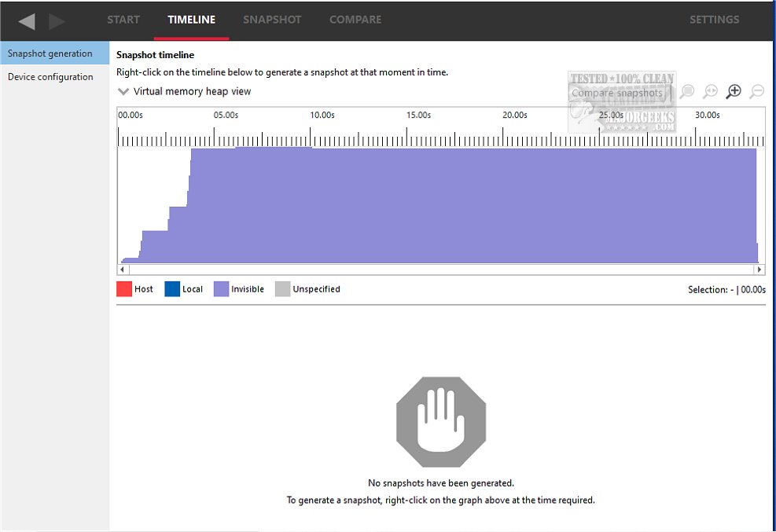Click the 00.00s marker on the timeline ruler
The image size is (776, 532).
(131, 115)
